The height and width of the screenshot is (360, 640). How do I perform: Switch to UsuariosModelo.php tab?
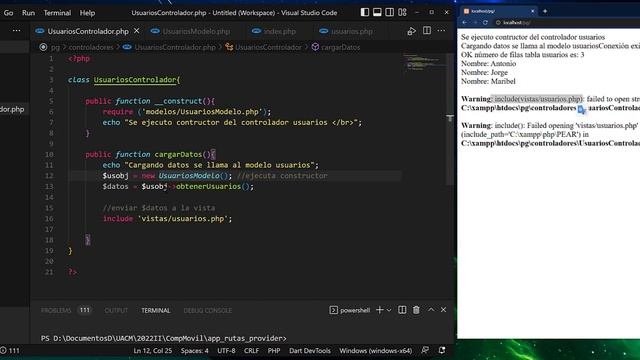[191, 31]
